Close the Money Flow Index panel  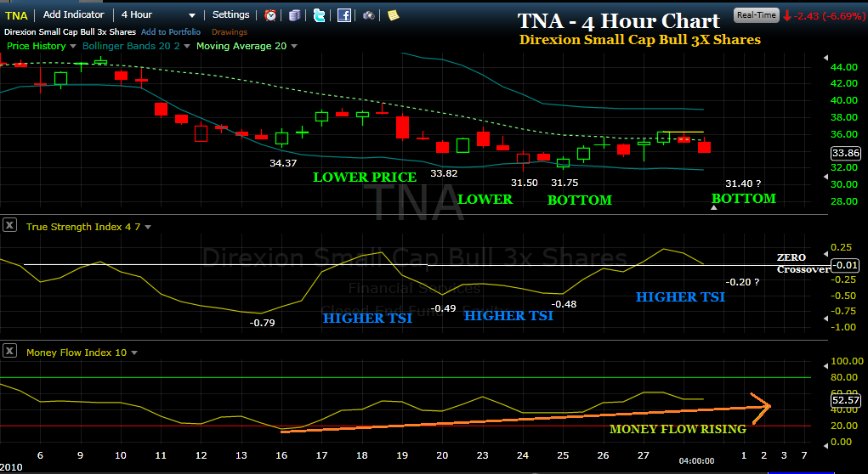tap(9, 351)
